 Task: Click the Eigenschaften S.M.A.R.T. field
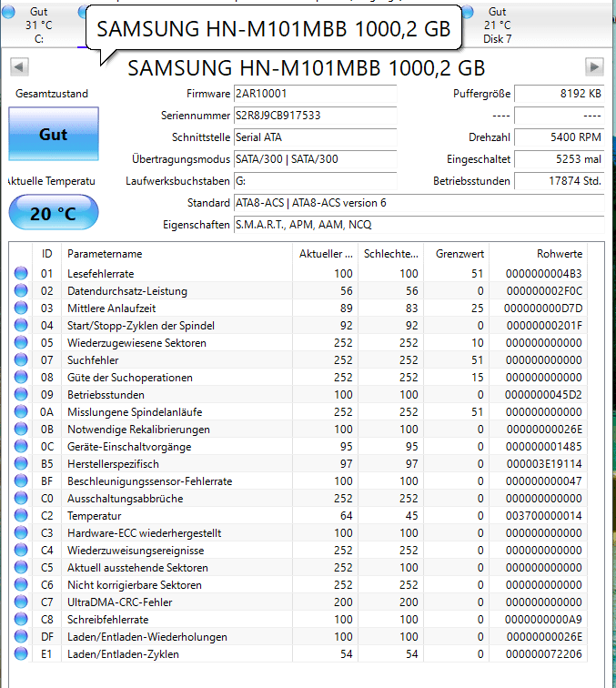(419, 225)
